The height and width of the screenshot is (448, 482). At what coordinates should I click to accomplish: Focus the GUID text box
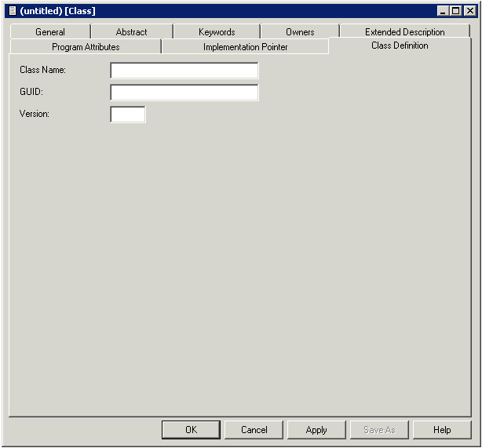coord(184,93)
